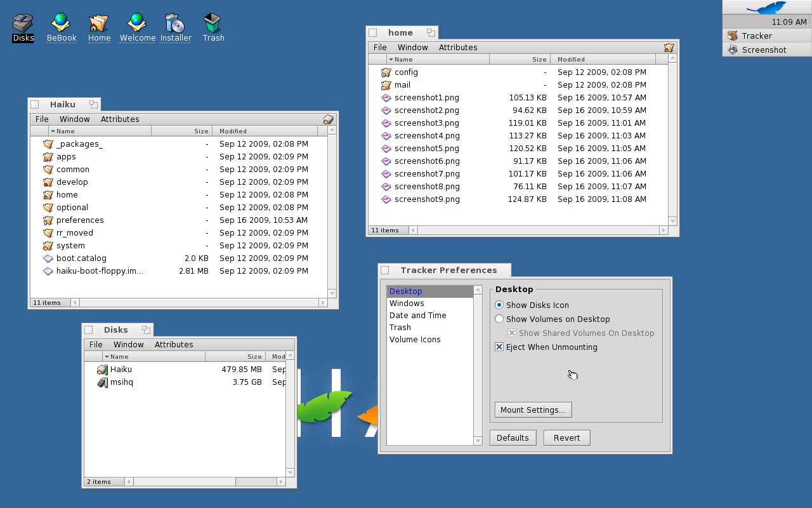
Task: Select Screenshot in the Deskbar
Action: (x=767, y=50)
